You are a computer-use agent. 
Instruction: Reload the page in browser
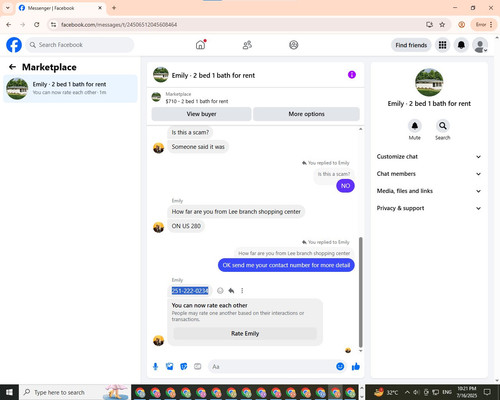(37, 25)
